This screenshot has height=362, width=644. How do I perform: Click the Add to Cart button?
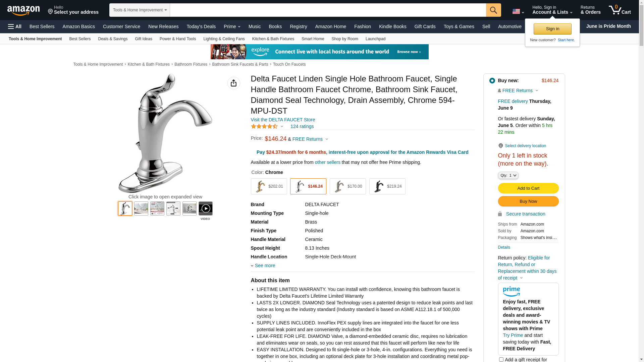click(528, 188)
